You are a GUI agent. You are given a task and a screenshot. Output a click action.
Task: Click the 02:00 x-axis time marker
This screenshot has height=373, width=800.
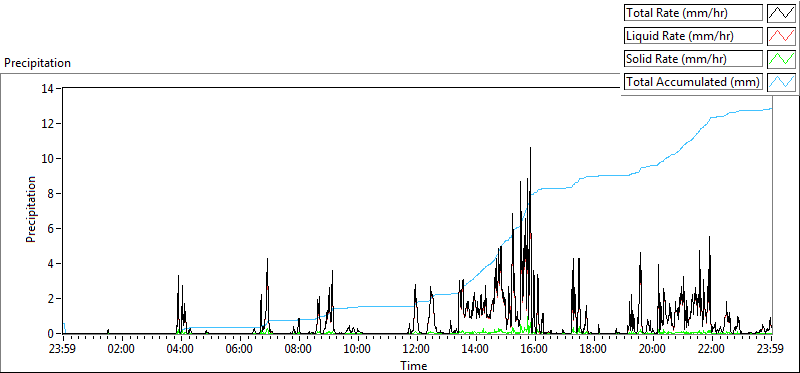(x=122, y=350)
